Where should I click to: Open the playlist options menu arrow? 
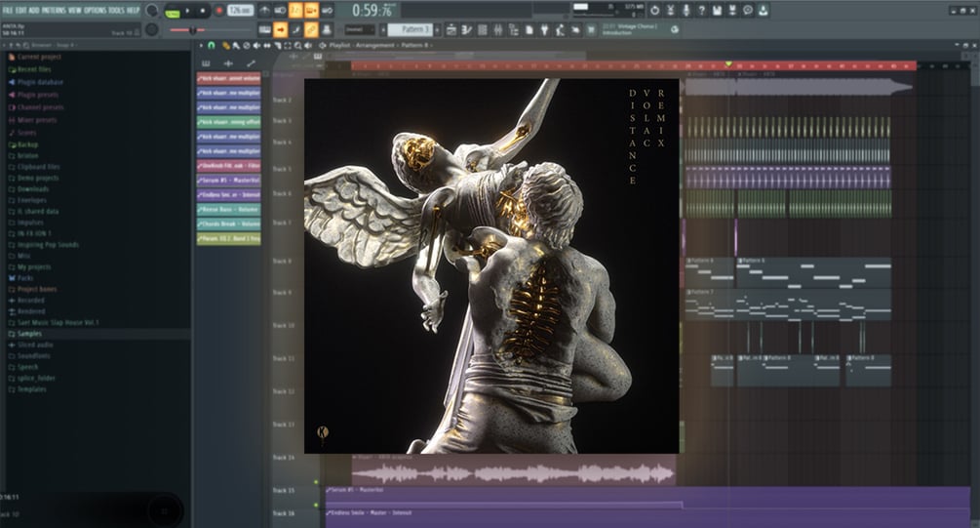point(201,45)
